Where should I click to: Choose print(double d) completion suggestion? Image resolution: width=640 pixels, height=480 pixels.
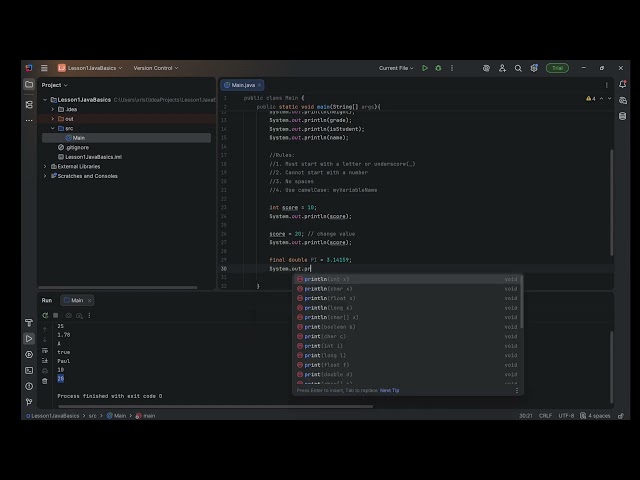tap(407, 374)
